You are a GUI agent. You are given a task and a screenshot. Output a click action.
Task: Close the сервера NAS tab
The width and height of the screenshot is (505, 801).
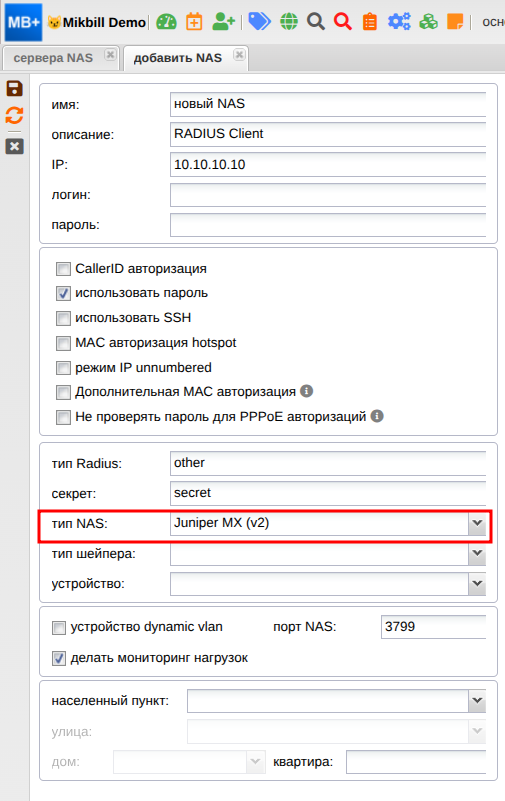click(110, 55)
